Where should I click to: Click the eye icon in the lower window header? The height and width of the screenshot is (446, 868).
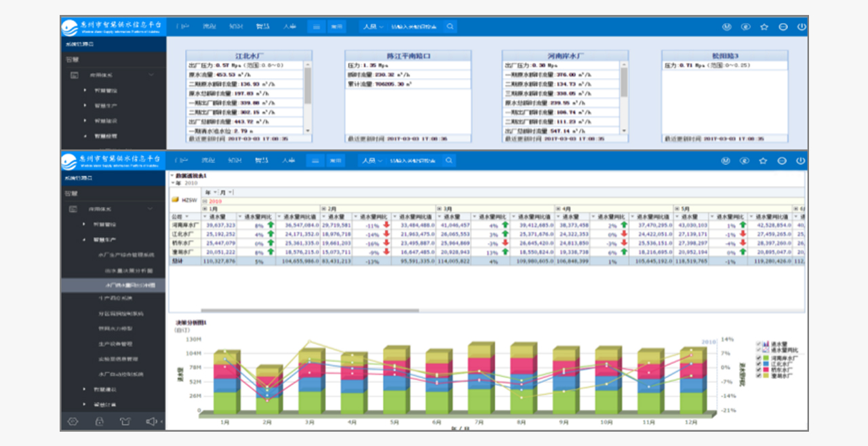tap(745, 161)
